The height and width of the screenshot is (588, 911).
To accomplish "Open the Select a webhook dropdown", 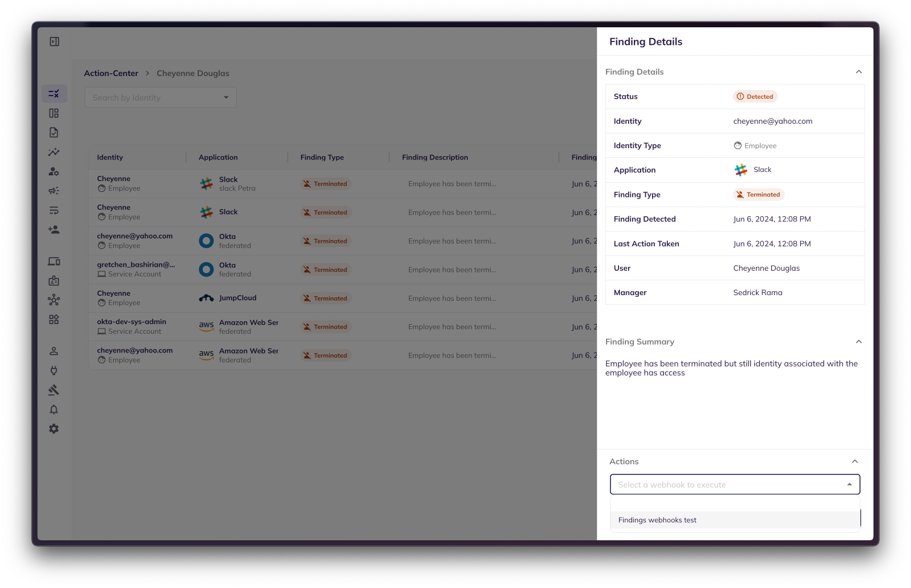I will click(x=734, y=485).
